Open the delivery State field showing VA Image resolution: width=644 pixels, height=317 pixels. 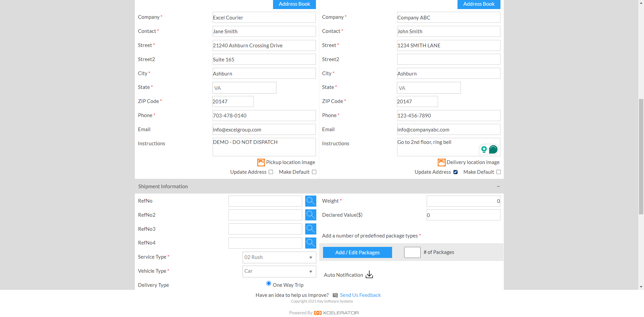429,88
